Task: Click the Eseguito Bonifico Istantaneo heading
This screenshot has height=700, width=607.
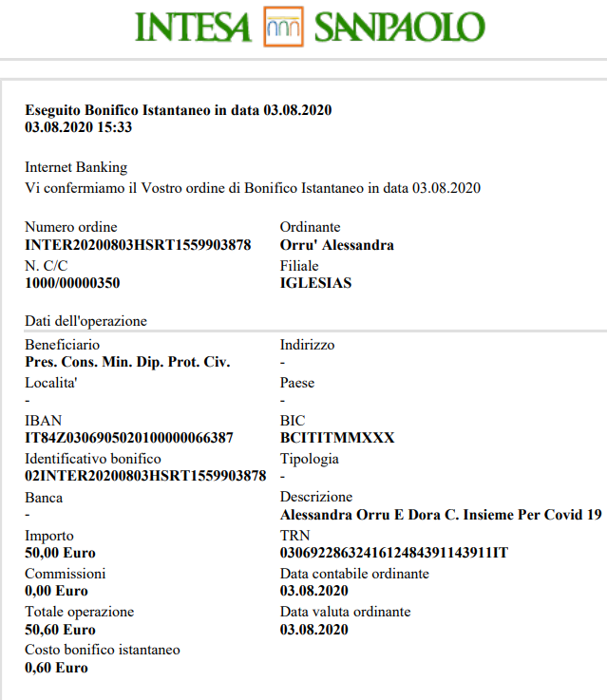Action: pos(178,110)
